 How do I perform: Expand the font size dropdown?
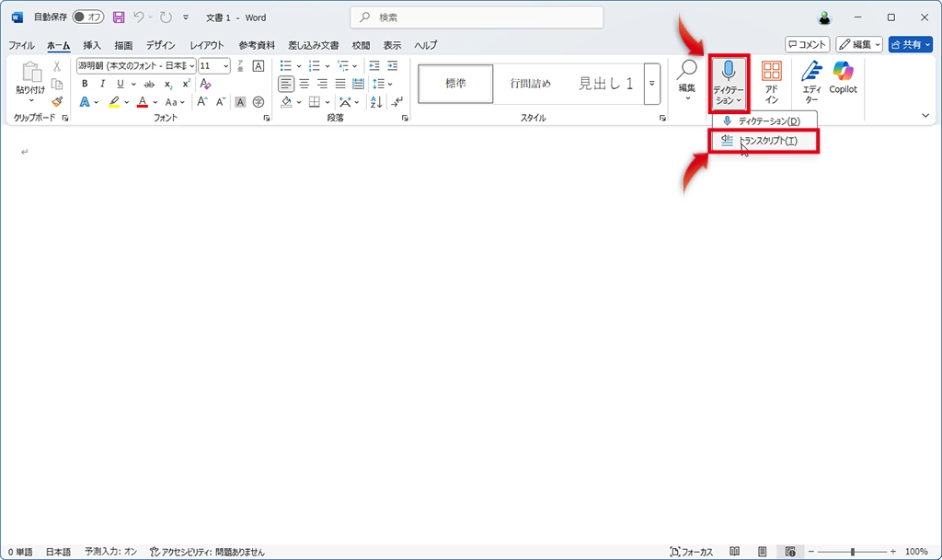point(226,66)
